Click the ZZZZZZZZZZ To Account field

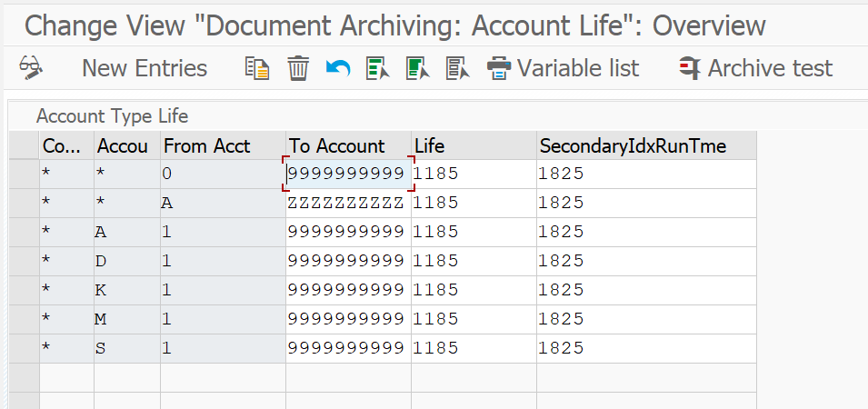coord(346,203)
